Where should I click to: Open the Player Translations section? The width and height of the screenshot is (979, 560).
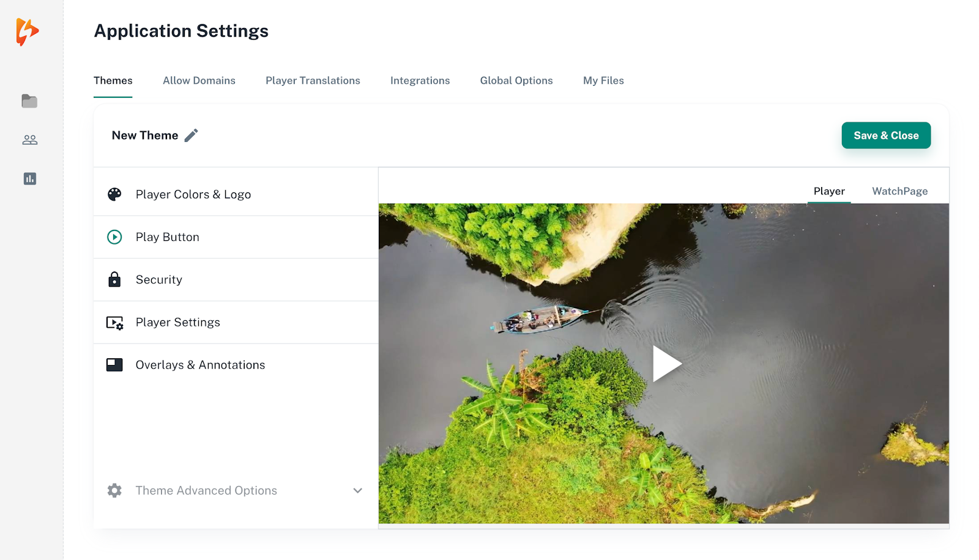tap(313, 80)
